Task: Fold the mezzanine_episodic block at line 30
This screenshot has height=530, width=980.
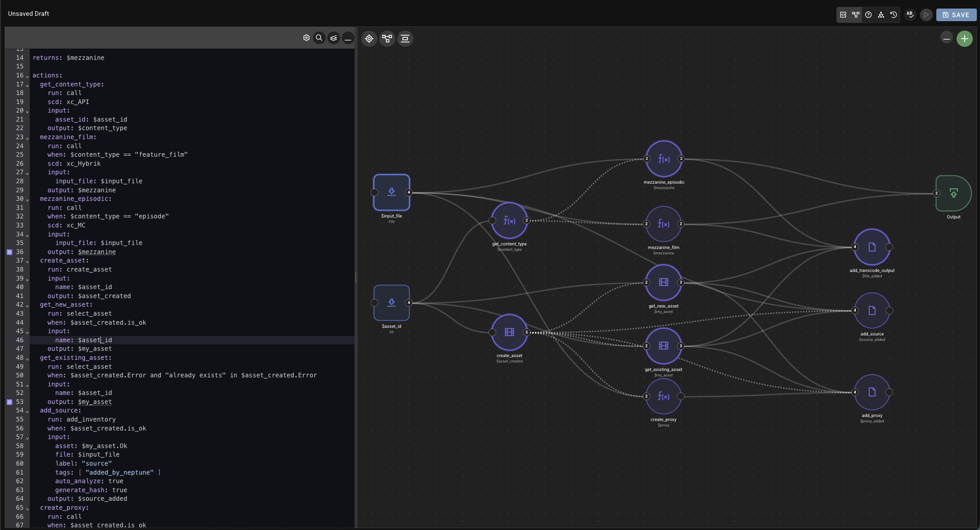Action: (27, 200)
